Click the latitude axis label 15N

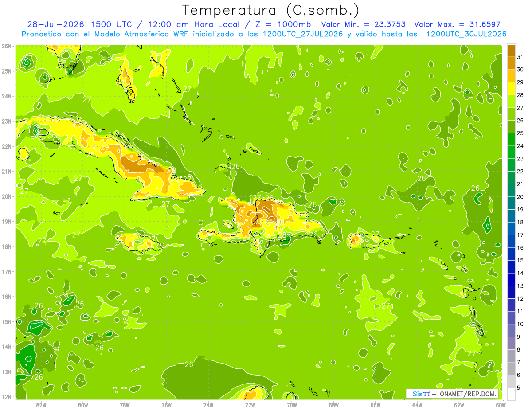pos(7,322)
